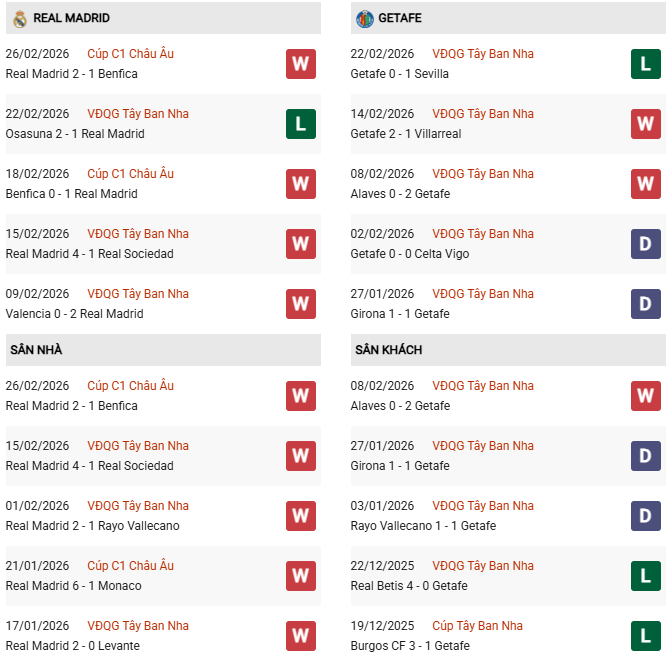Click the Real Madrid 2-0 Levante match result
Screen dimensions: 666x659
[72, 646]
